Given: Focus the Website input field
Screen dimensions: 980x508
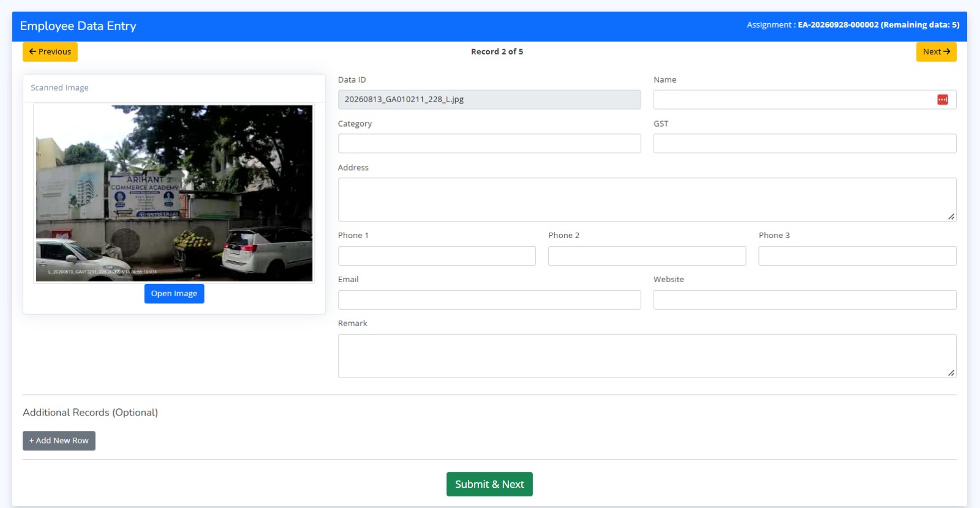Looking at the screenshot, I should pyautogui.click(x=805, y=300).
